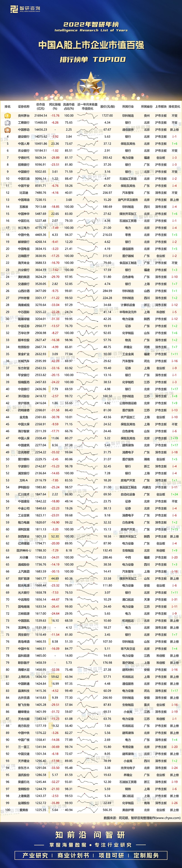Click the 流通市值占比(%) column header
Viewport: 182px width, 868px height.
(69, 107)
